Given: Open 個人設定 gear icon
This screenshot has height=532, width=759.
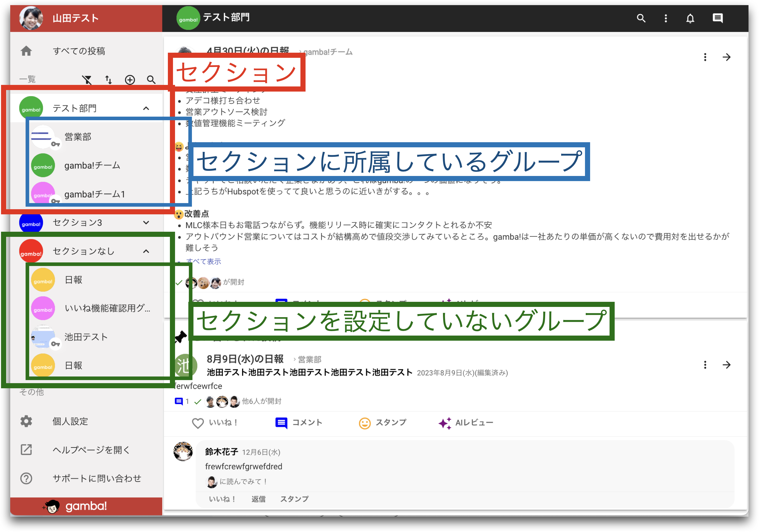Looking at the screenshot, I should [26, 421].
